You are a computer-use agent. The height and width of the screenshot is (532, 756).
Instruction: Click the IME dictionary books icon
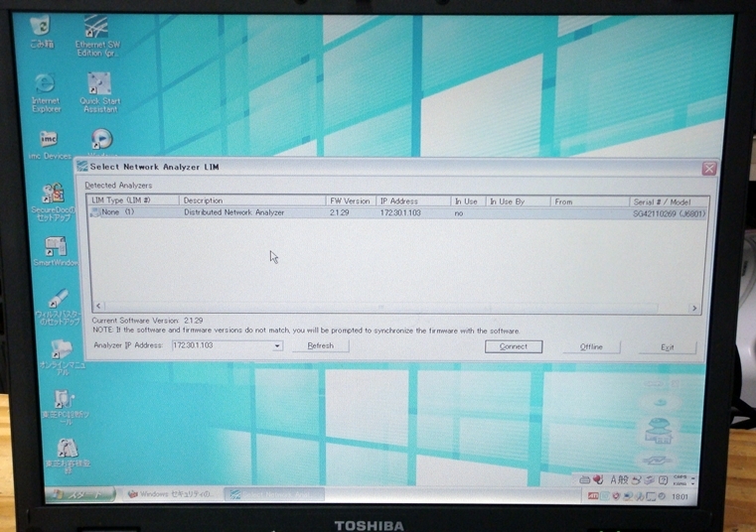tap(650, 480)
